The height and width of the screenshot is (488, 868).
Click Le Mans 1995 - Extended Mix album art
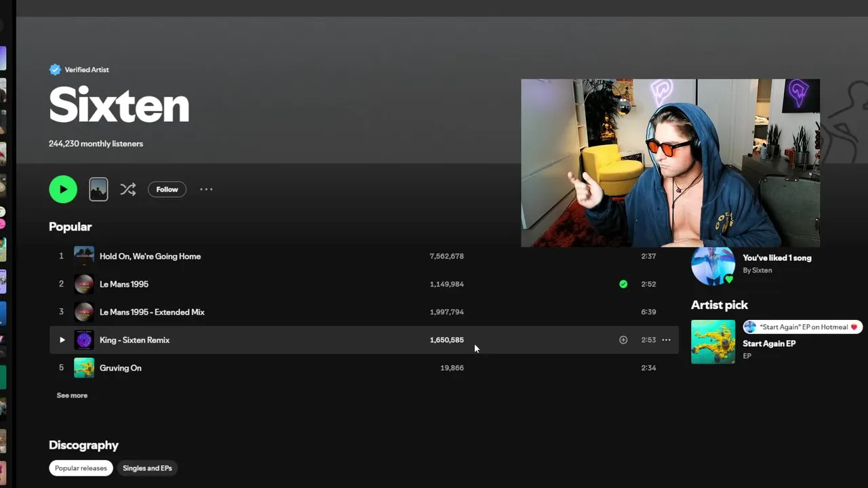[84, 312]
